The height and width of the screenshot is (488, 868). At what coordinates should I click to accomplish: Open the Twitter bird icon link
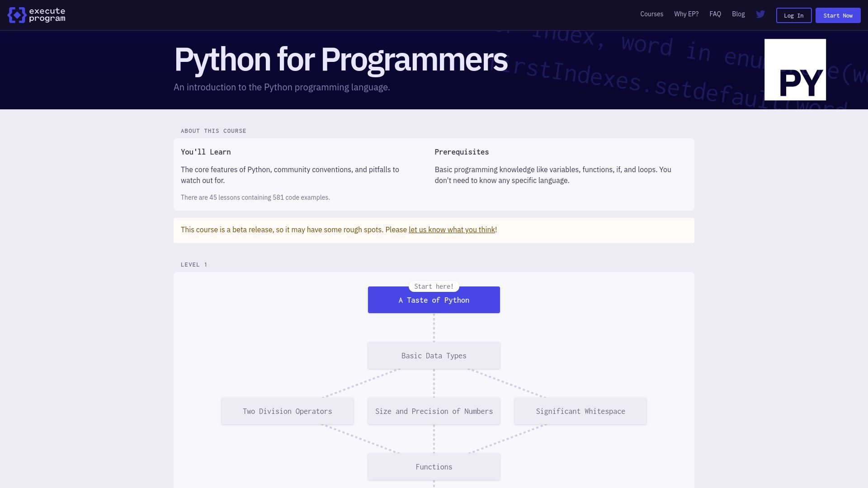[x=760, y=14]
